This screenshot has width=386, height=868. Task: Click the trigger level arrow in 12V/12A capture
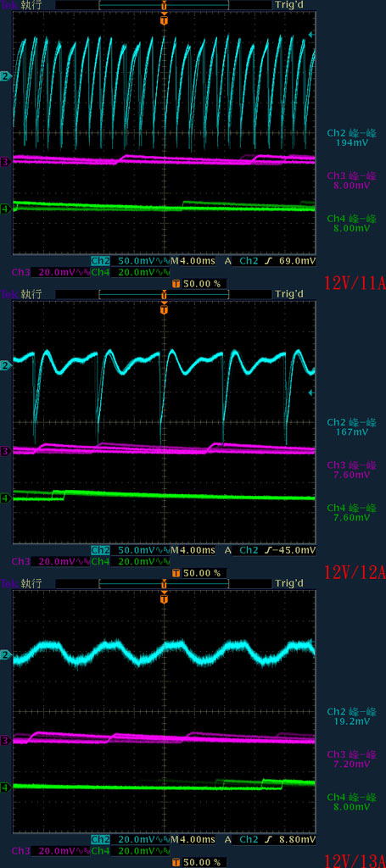pos(312,392)
